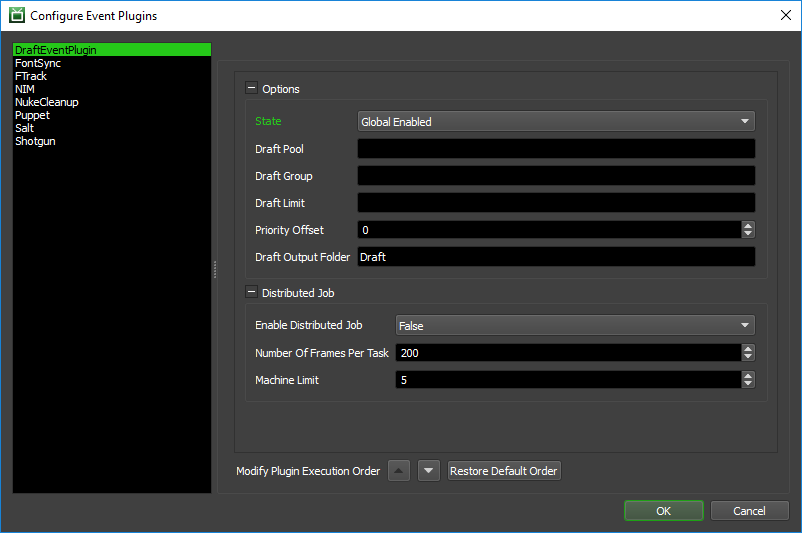
Task: Decrease Machine Limit with down arrow
Action: (748, 384)
